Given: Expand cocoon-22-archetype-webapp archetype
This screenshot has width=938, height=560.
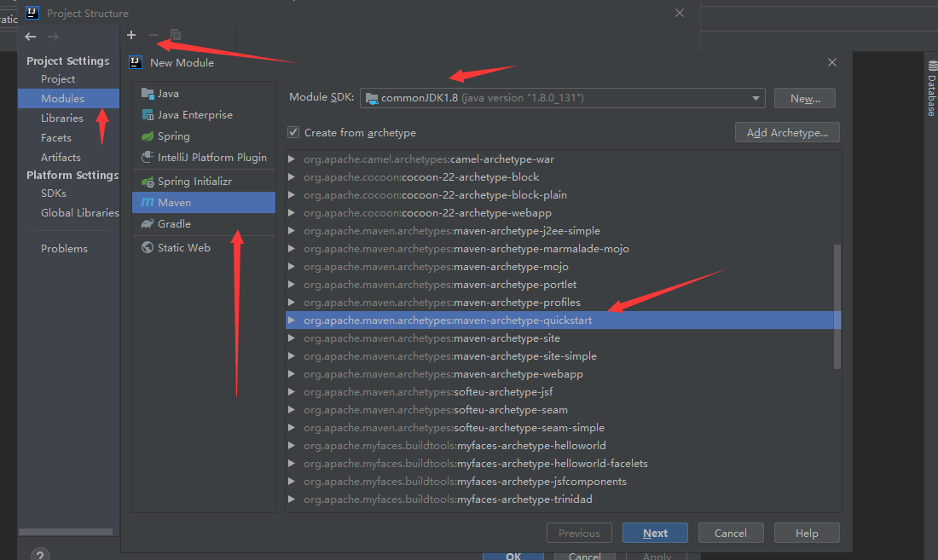Looking at the screenshot, I should [292, 213].
